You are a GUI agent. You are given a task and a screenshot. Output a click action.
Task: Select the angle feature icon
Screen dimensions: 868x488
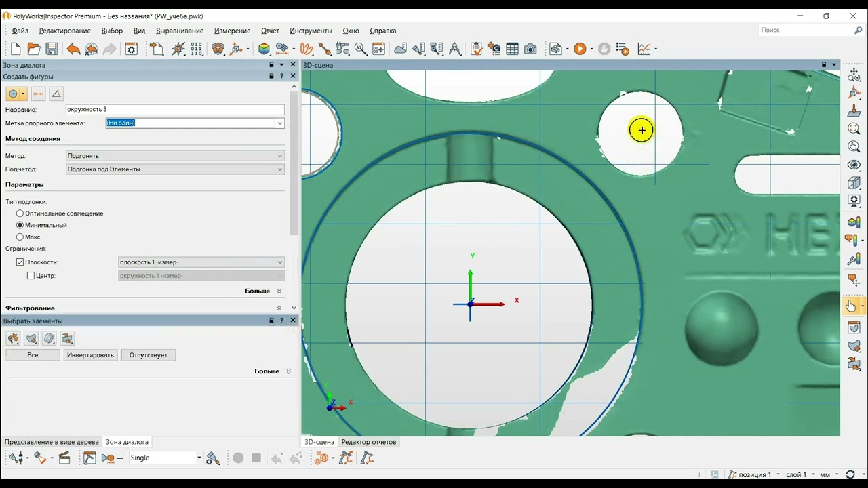tap(56, 94)
